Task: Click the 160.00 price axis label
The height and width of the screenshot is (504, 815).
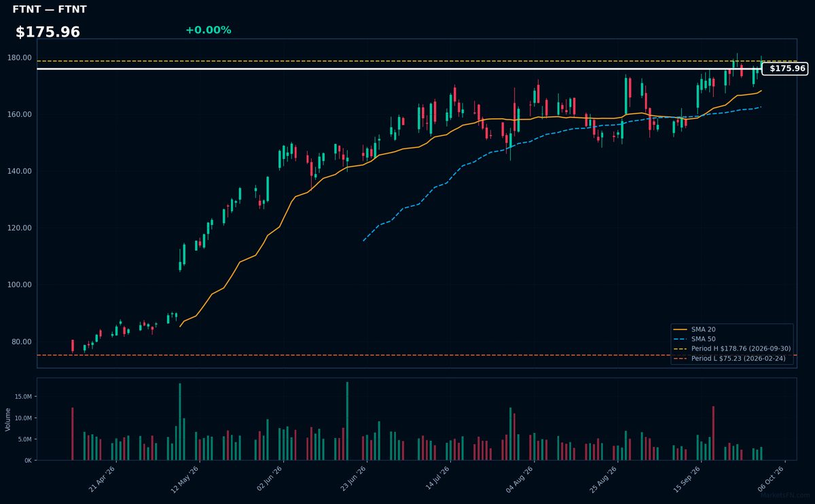Action: pos(20,114)
